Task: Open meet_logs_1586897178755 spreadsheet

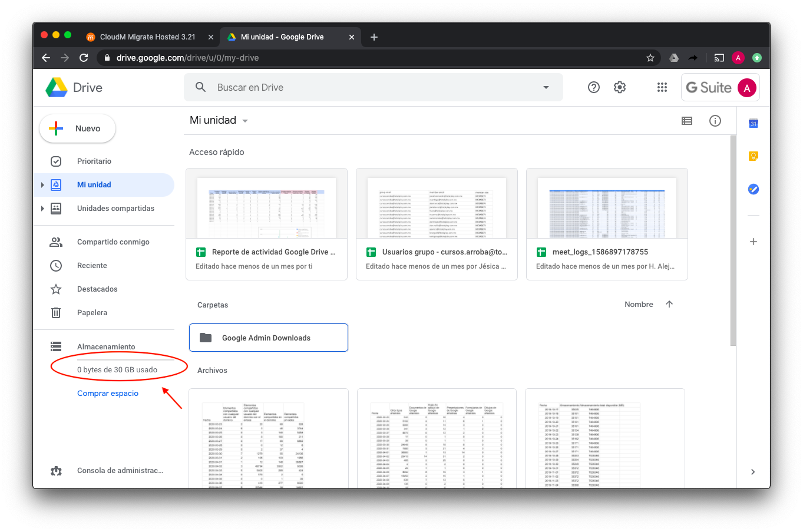Action: (x=607, y=224)
